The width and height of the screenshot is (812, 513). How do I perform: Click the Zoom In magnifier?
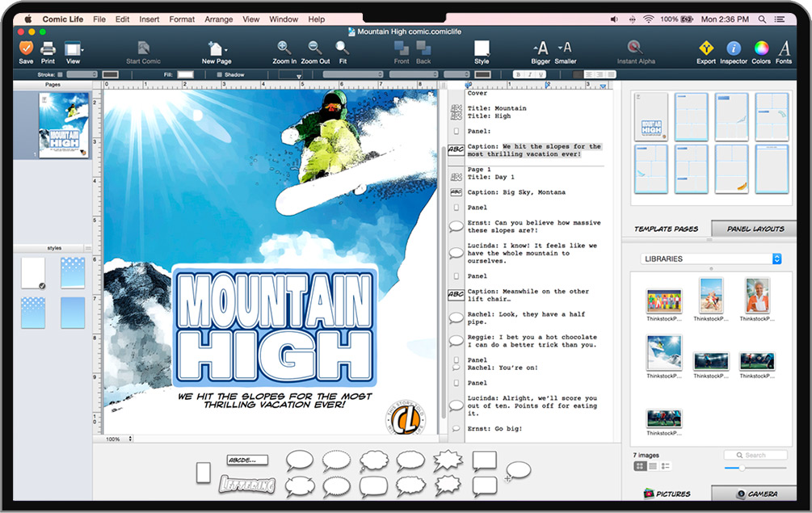tap(284, 48)
